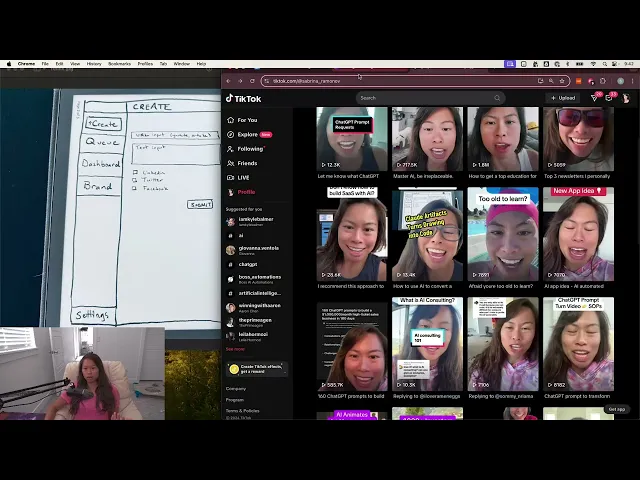Bookmark this page with star icon
Viewport: 640px width, 480px height.
click(562, 81)
